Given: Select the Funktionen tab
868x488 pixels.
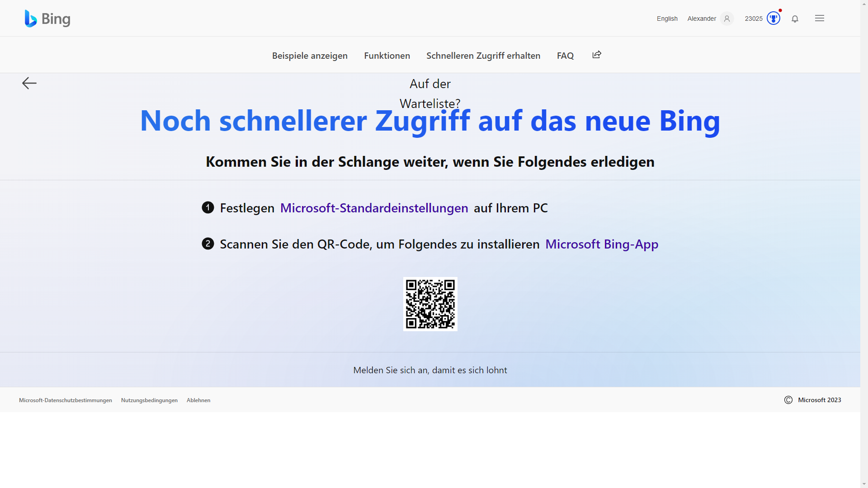Looking at the screenshot, I should (387, 56).
